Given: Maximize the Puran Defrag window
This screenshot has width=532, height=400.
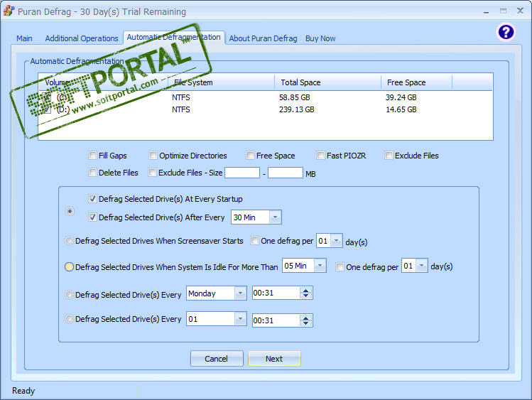Looking at the screenshot, I should [503, 11].
